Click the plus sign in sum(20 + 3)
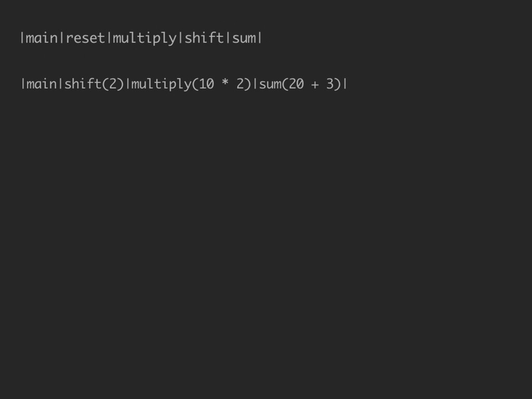 point(315,85)
